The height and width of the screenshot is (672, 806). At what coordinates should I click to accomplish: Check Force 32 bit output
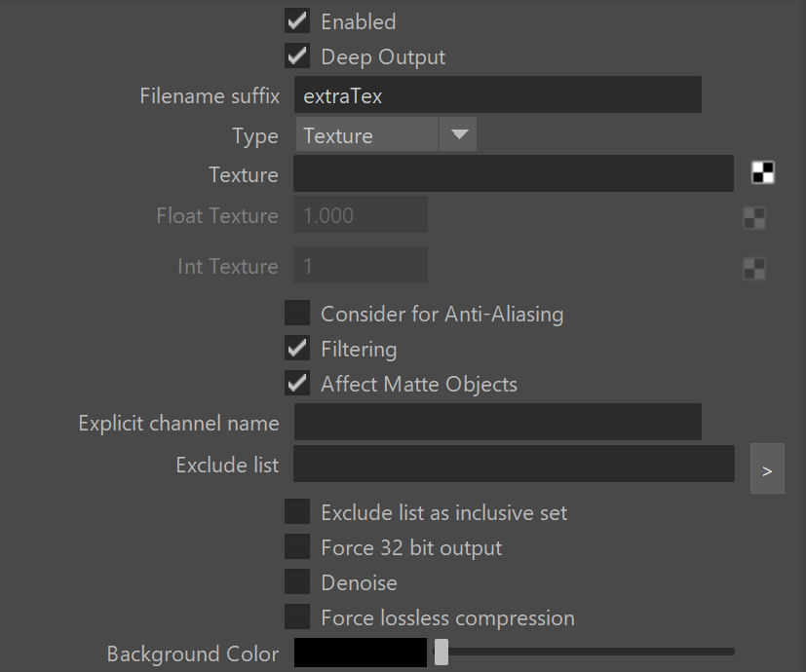pos(297,546)
